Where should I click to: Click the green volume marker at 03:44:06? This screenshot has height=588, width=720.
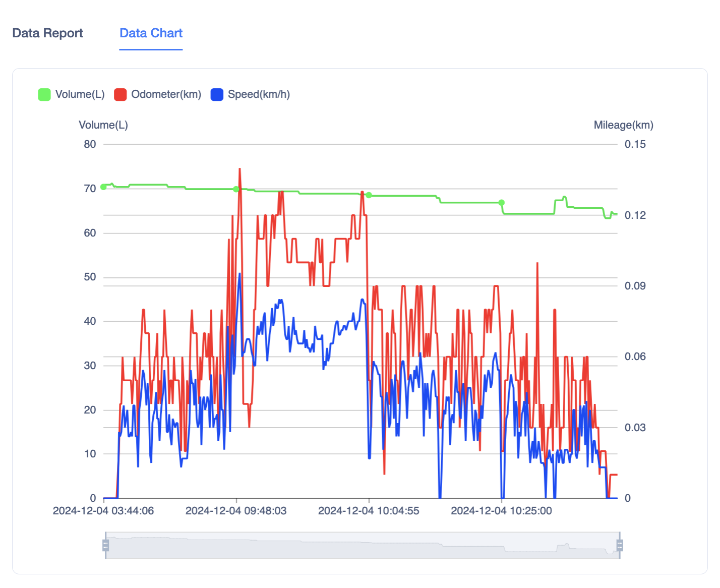(x=104, y=187)
